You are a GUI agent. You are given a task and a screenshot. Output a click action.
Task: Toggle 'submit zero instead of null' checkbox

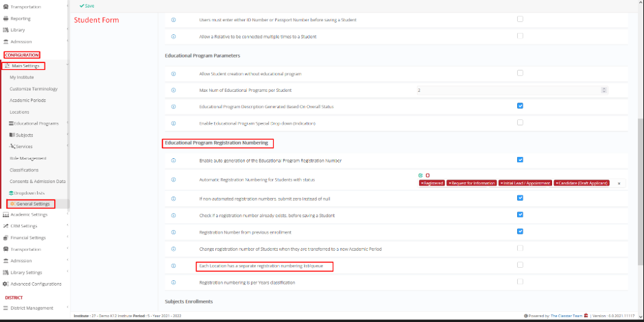click(520, 198)
